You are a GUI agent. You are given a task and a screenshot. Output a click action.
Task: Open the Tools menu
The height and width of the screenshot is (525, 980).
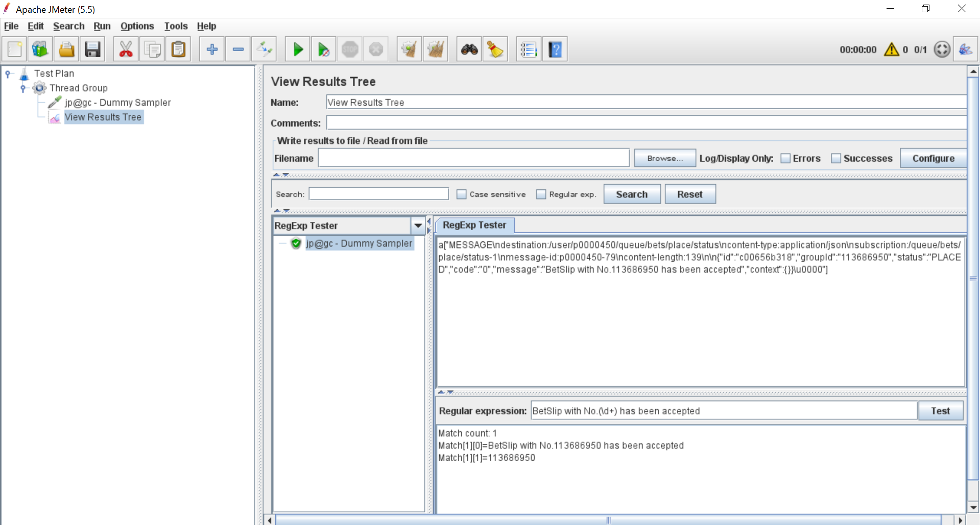coord(176,26)
